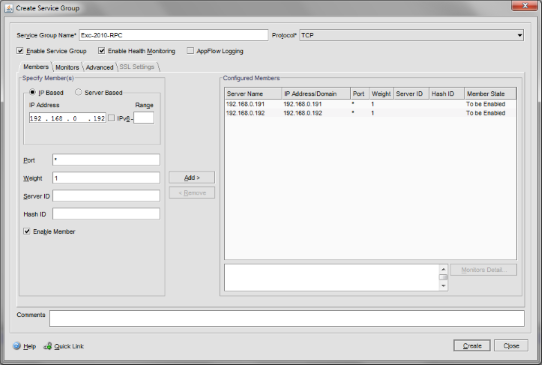Click the IP Address input field

tap(67, 118)
